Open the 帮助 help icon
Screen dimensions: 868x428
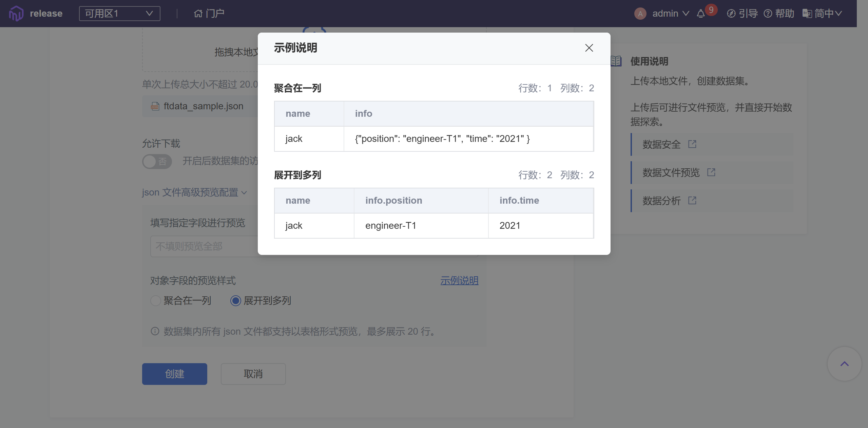768,14
